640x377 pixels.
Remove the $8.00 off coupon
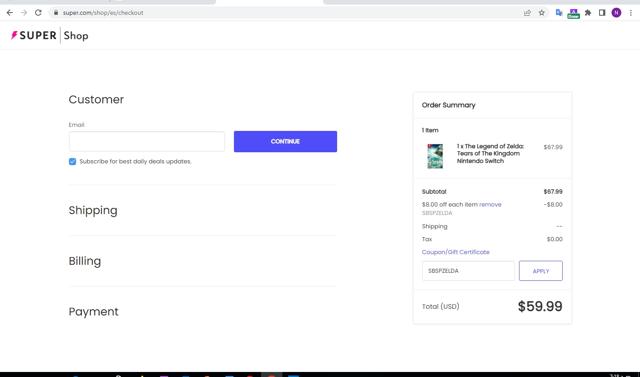pyautogui.click(x=490, y=204)
